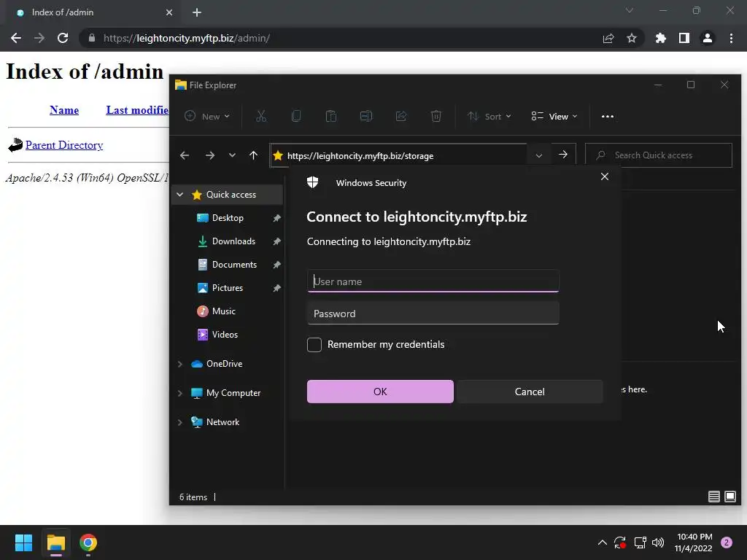Click Cancel in the Windows Security dialog
This screenshot has height=560, width=747.
(x=530, y=392)
